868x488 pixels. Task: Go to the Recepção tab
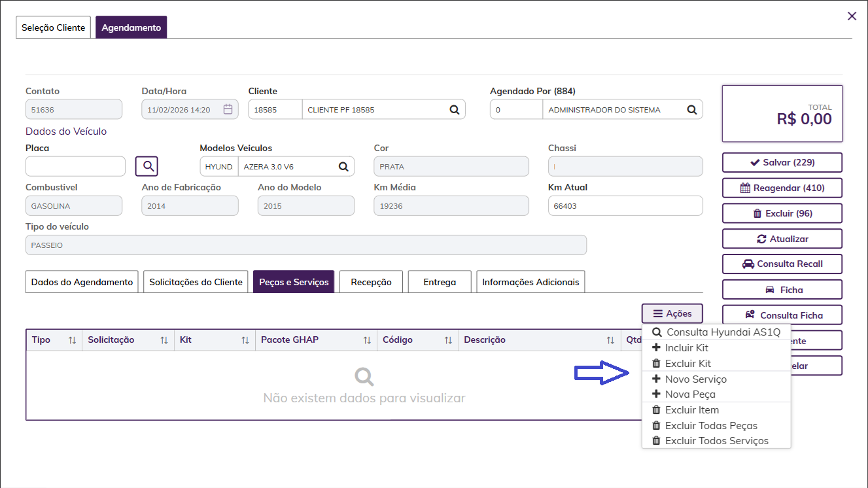[371, 282]
